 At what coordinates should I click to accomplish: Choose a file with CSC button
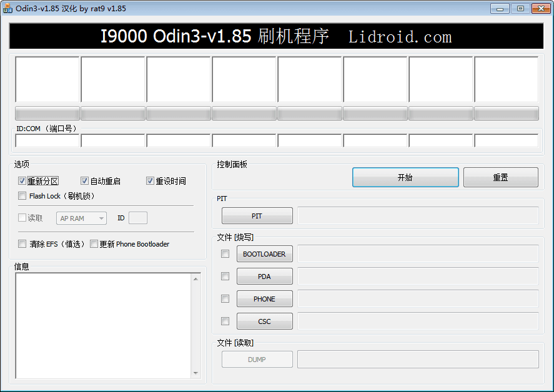point(265,321)
